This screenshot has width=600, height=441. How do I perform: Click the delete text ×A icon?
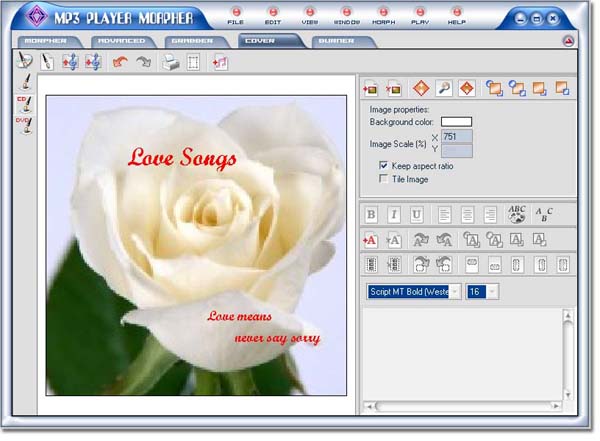(393, 240)
